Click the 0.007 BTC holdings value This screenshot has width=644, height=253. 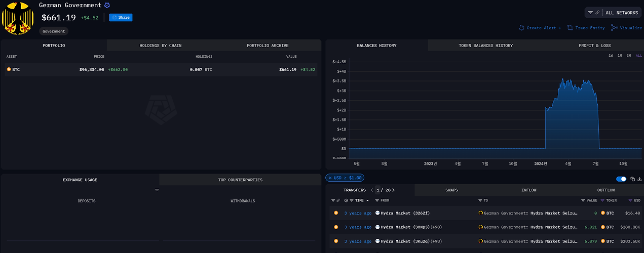click(201, 69)
